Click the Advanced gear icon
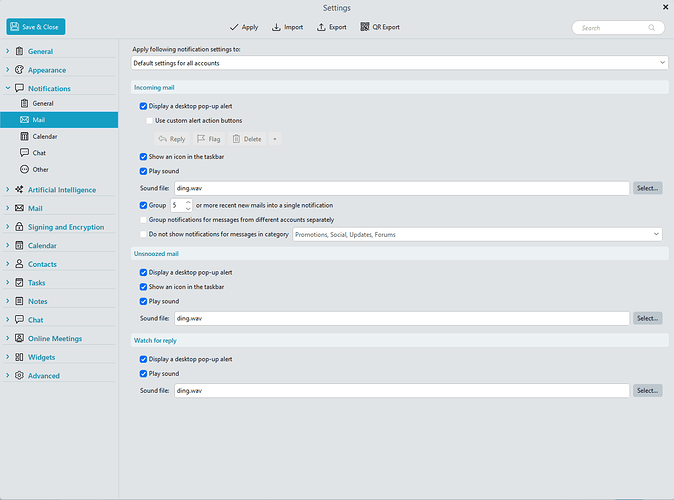 point(19,375)
